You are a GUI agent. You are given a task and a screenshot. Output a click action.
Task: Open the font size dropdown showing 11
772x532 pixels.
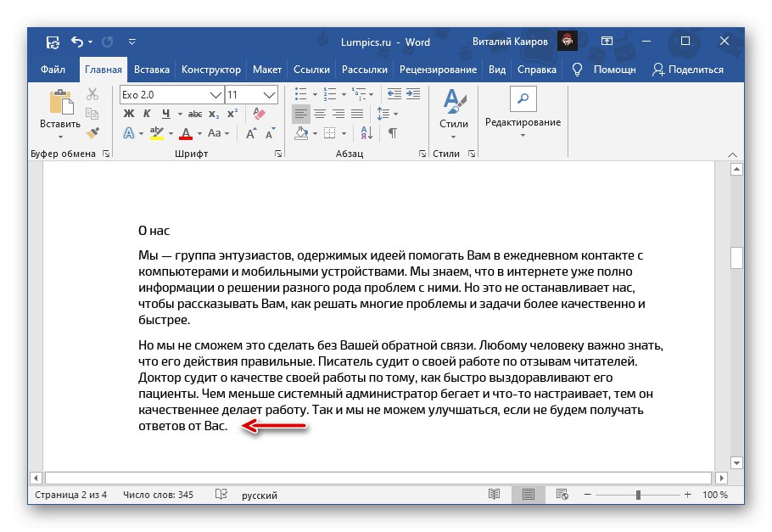pos(267,96)
